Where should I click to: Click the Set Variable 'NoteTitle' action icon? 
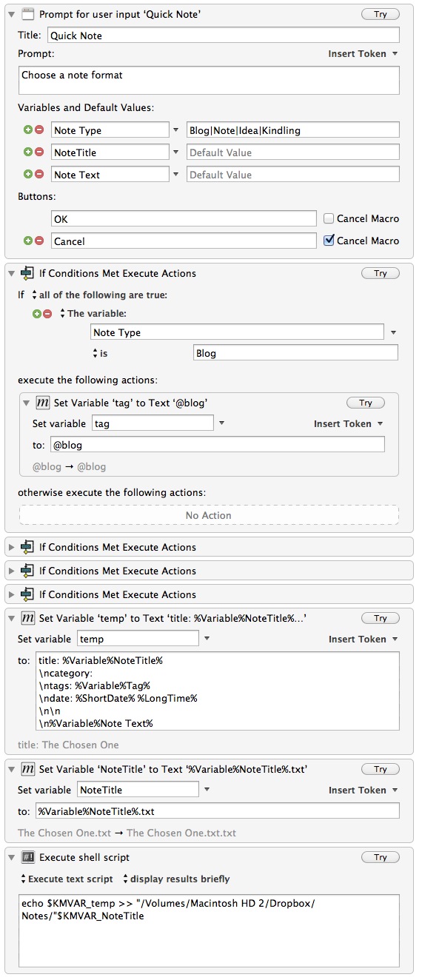pyautogui.click(x=28, y=769)
